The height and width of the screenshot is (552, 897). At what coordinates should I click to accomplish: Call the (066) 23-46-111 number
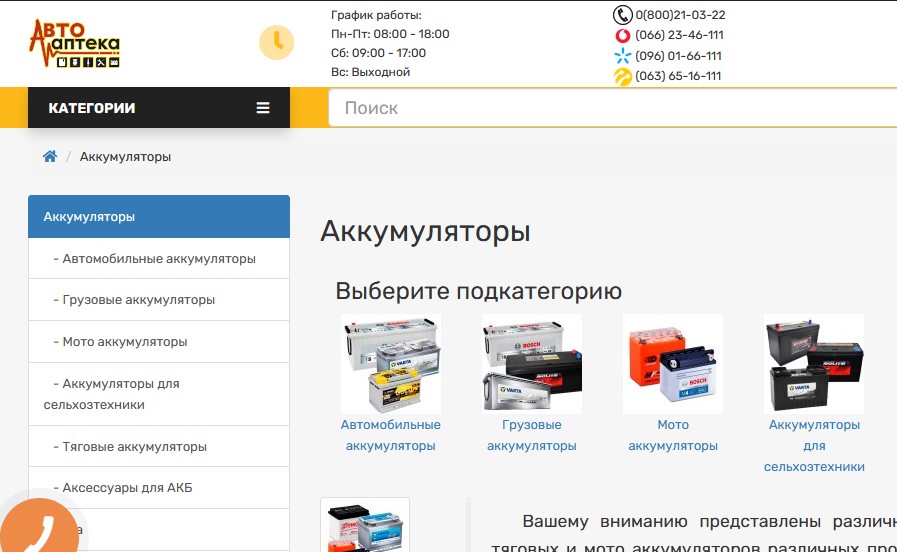[679, 35]
